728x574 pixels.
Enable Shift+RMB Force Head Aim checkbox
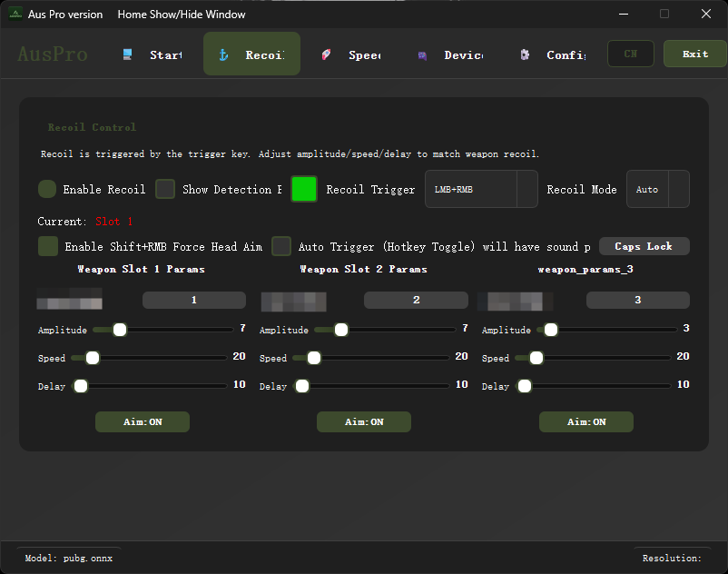tap(48, 246)
